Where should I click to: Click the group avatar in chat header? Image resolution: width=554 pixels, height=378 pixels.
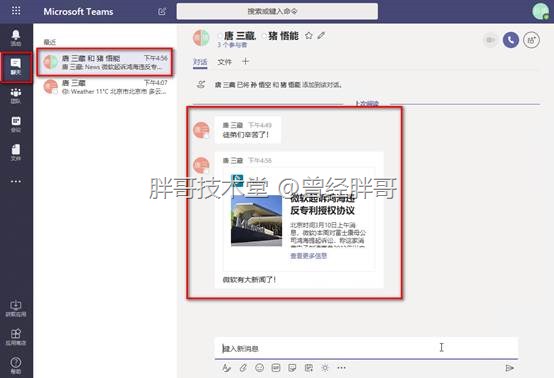coord(201,38)
